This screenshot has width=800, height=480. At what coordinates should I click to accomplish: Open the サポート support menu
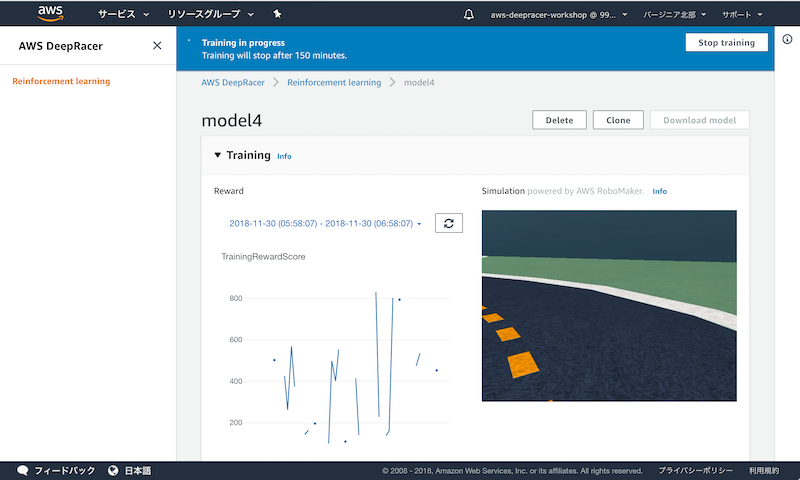coord(742,15)
